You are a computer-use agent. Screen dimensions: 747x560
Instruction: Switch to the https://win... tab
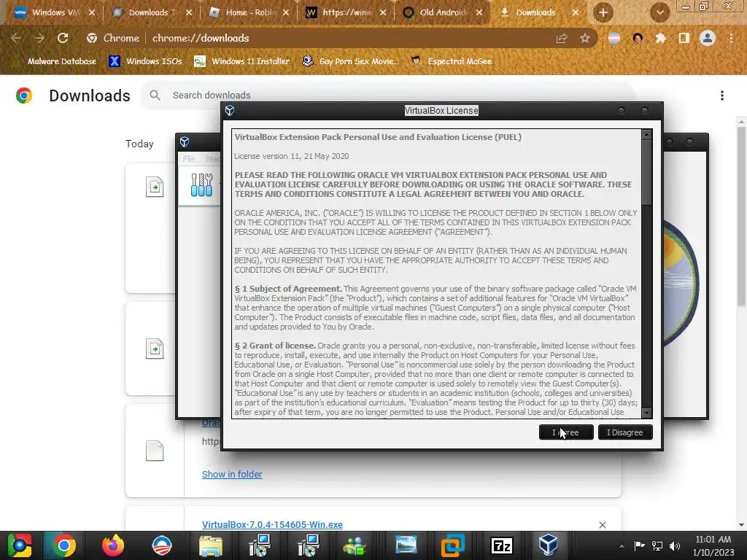pos(346,12)
